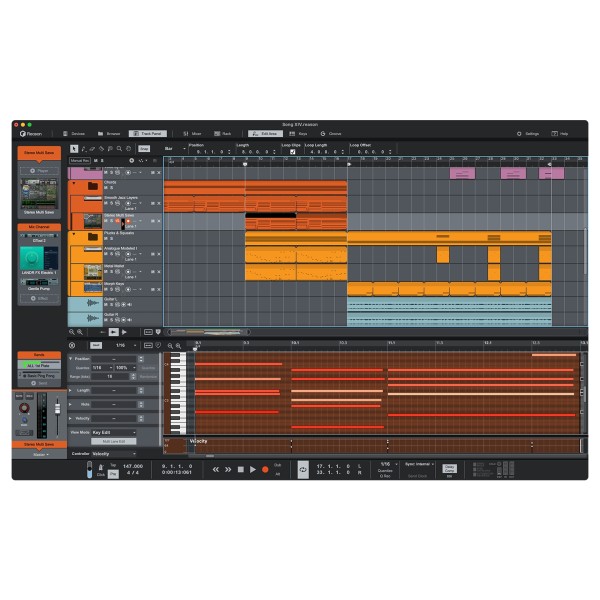Stop playback
600x600 pixels.
point(241,470)
